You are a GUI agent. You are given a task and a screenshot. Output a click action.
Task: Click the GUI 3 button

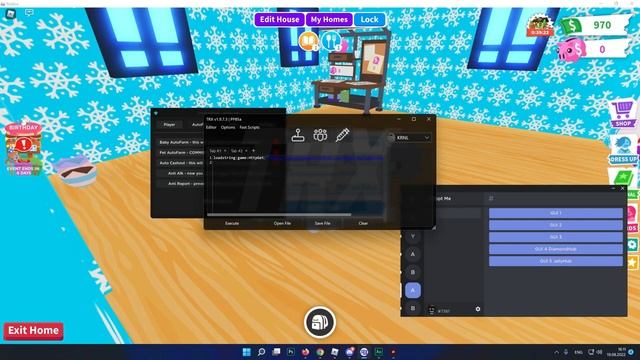[556, 237]
